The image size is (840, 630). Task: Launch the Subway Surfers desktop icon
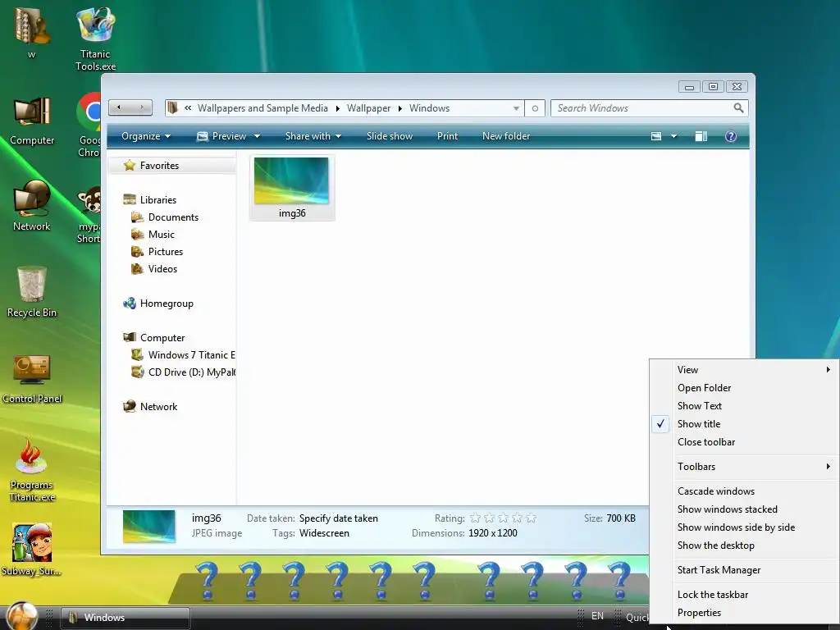coord(32,550)
